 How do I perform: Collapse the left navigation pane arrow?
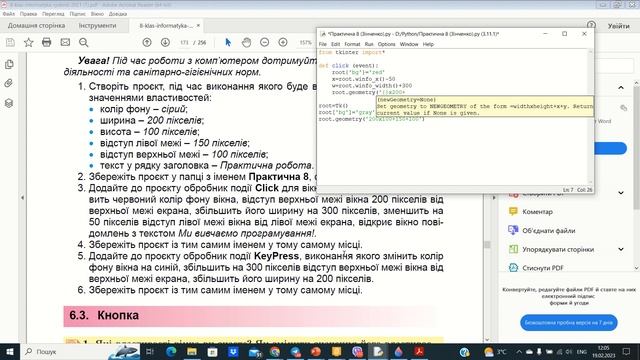tap(22, 198)
